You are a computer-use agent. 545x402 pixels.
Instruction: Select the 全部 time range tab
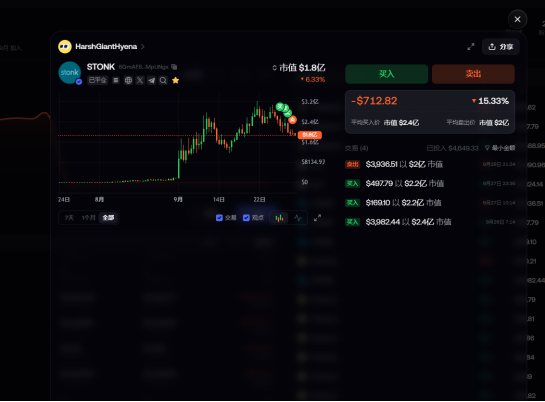[108, 218]
